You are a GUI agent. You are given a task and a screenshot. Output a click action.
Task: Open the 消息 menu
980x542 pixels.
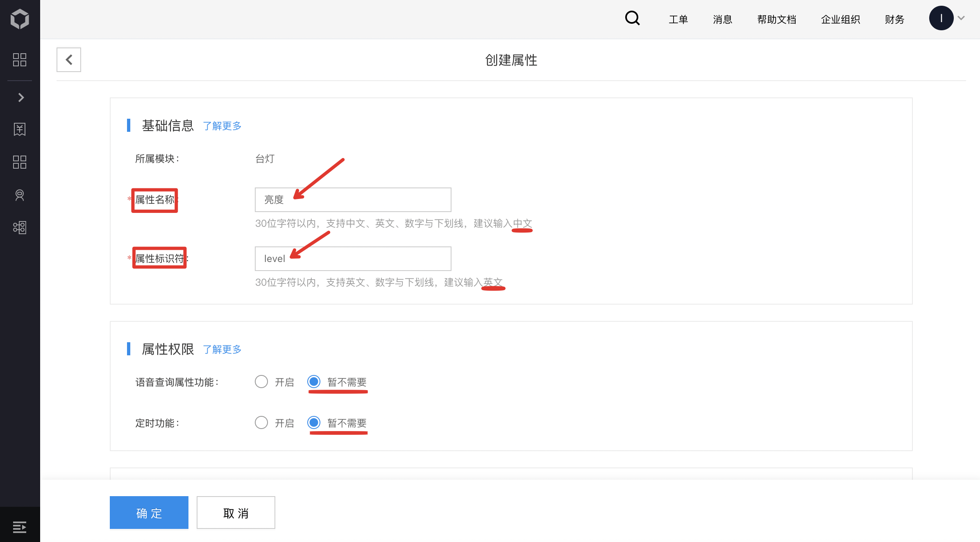point(723,19)
